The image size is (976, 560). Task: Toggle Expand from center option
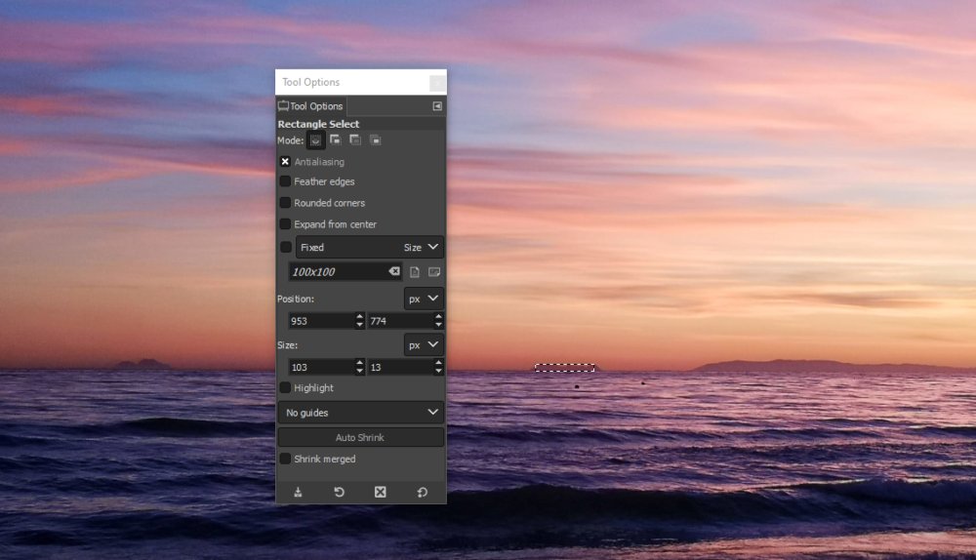click(x=285, y=224)
